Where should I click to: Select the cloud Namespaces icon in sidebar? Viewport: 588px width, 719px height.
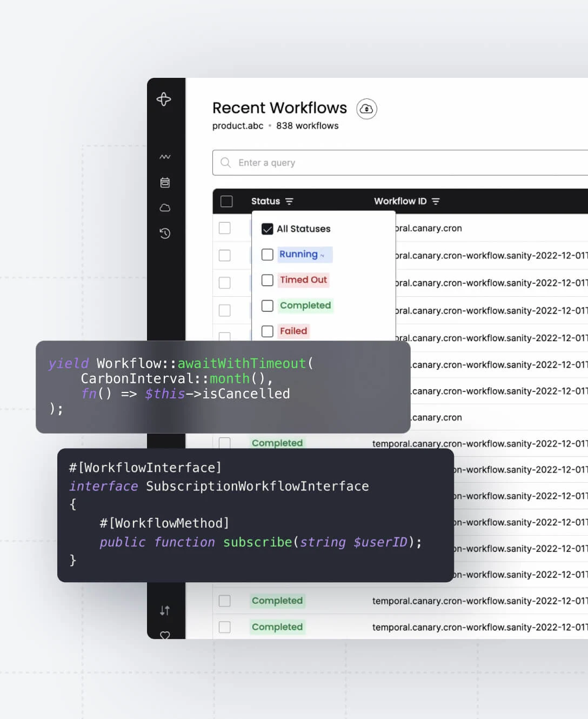(165, 208)
